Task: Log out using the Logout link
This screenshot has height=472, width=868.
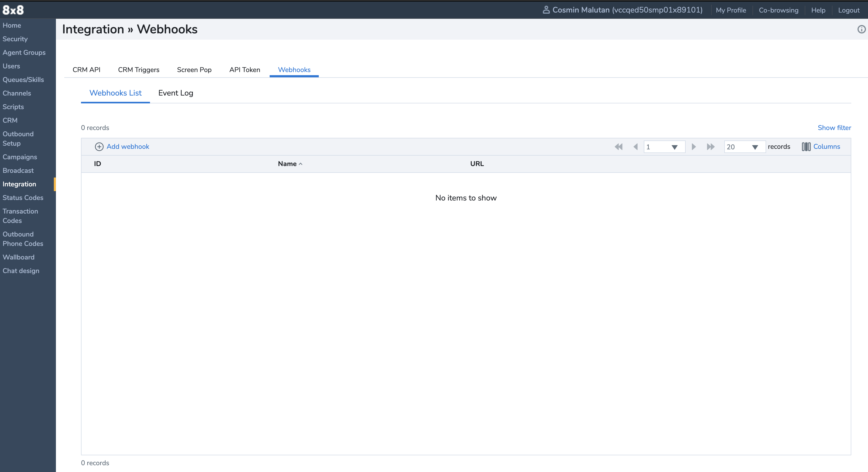Action: pyautogui.click(x=848, y=10)
